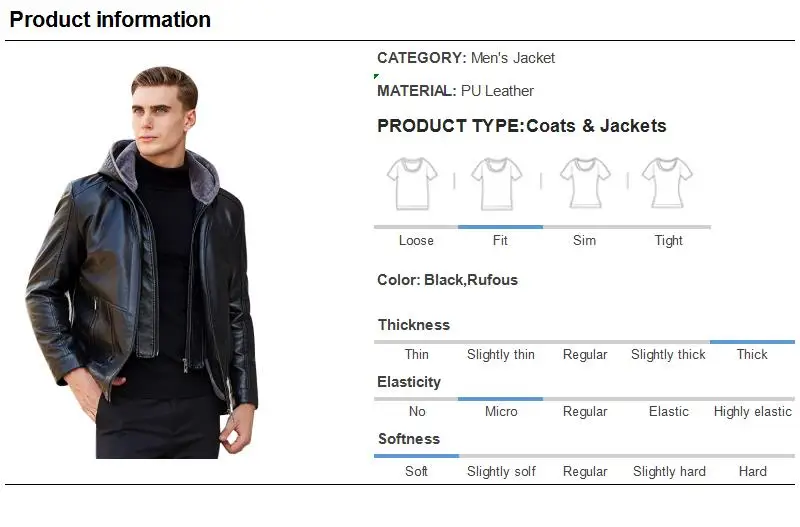Choose Thick on Thickness scale
Screen dimensions: 800x527
[x=752, y=354]
